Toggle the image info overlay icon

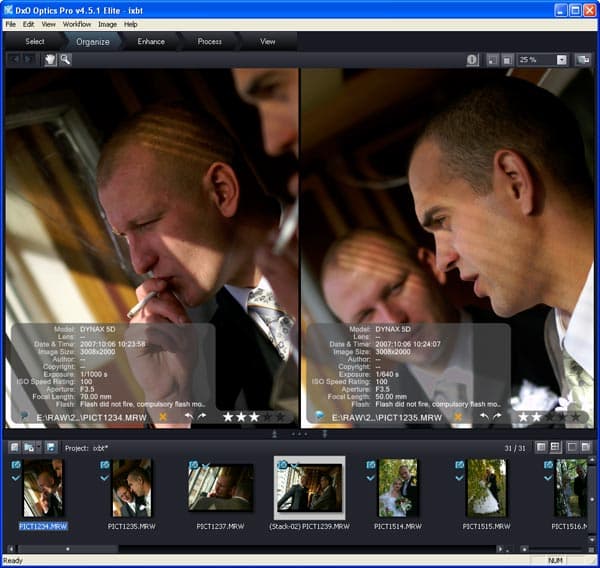coord(472,60)
